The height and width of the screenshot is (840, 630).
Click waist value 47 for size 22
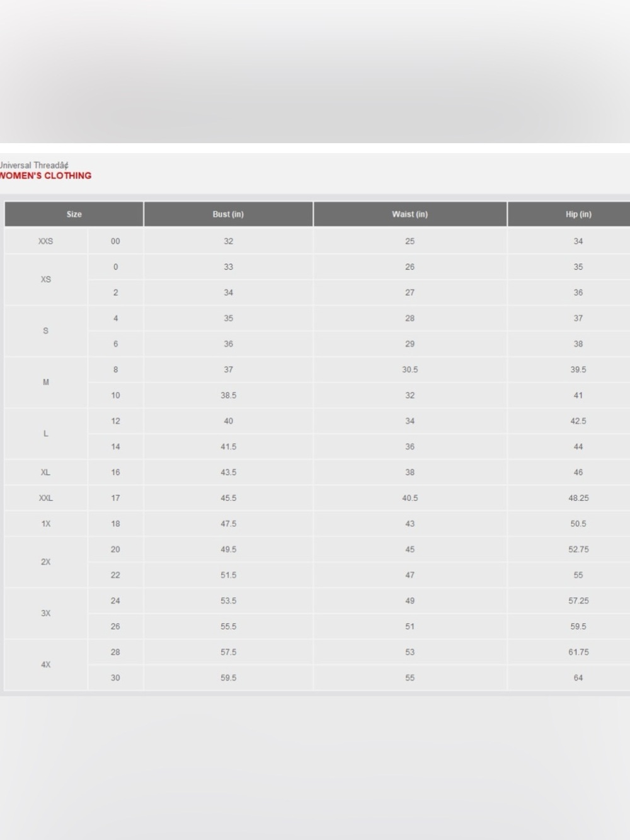pos(409,575)
